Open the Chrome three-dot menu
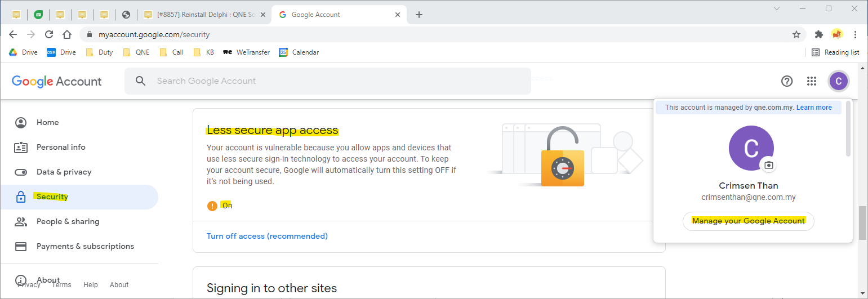This screenshot has width=868, height=299. tap(856, 34)
